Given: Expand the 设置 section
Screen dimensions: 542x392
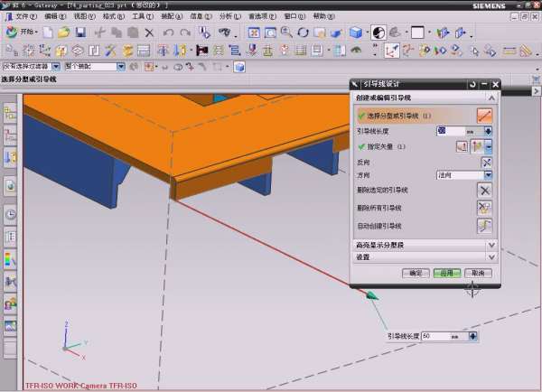Looking at the screenshot, I should point(491,257).
